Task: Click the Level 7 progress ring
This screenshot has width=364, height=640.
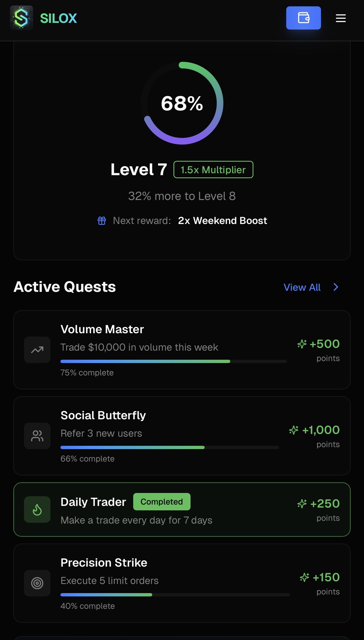Action: pyautogui.click(x=182, y=103)
